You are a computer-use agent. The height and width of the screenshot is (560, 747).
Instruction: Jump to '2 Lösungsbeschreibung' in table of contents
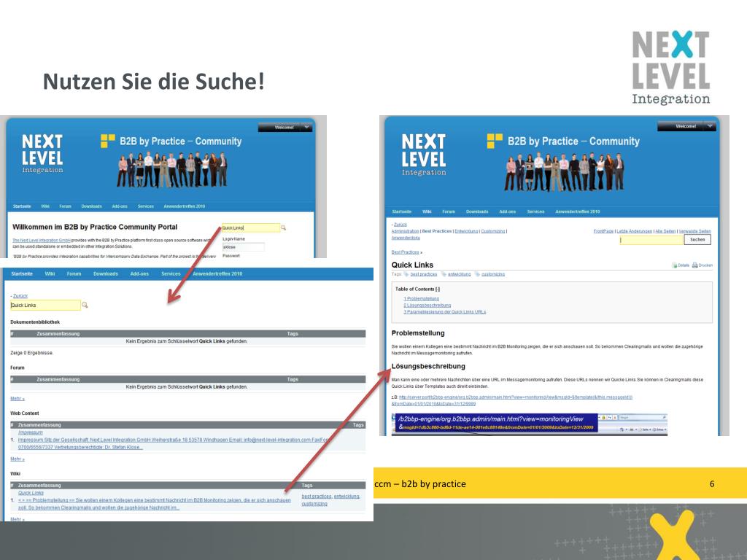(x=427, y=306)
